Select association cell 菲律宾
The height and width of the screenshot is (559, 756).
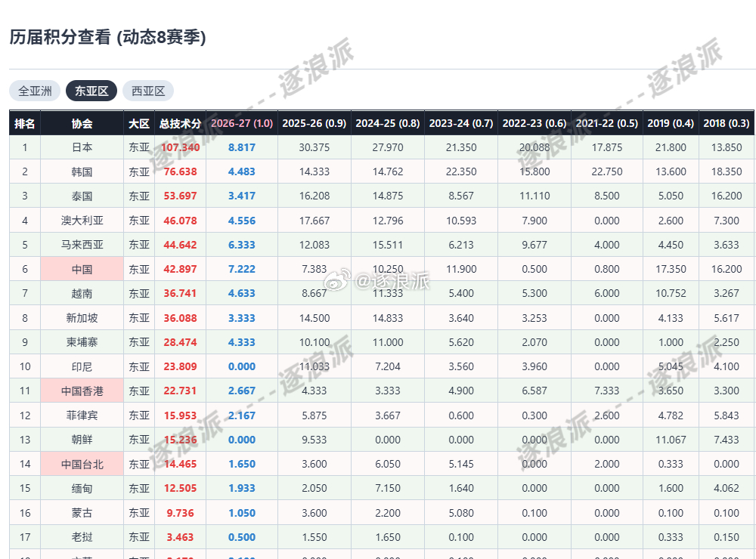click(82, 415)
